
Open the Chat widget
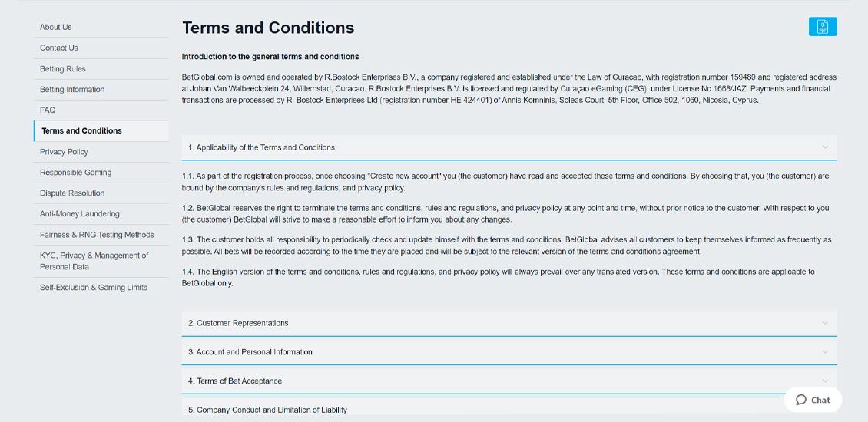point(813,400)
